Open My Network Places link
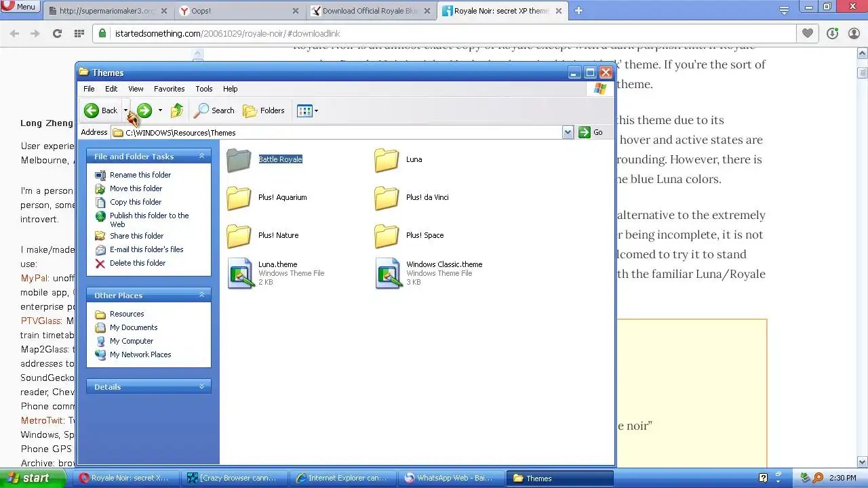 click(140, 354)
